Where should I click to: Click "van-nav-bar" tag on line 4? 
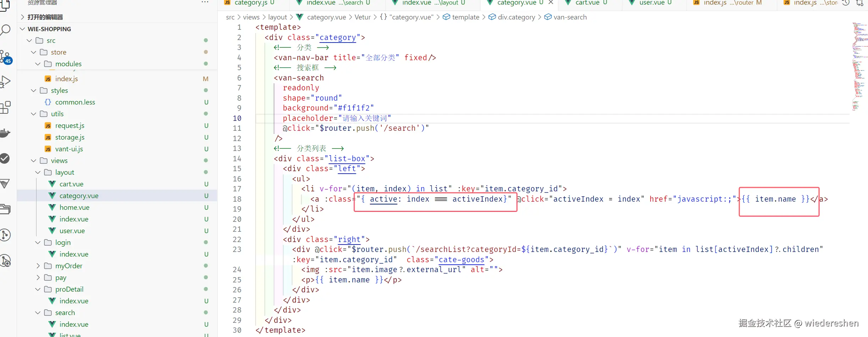pyautogui.click(x=304, y=58)
